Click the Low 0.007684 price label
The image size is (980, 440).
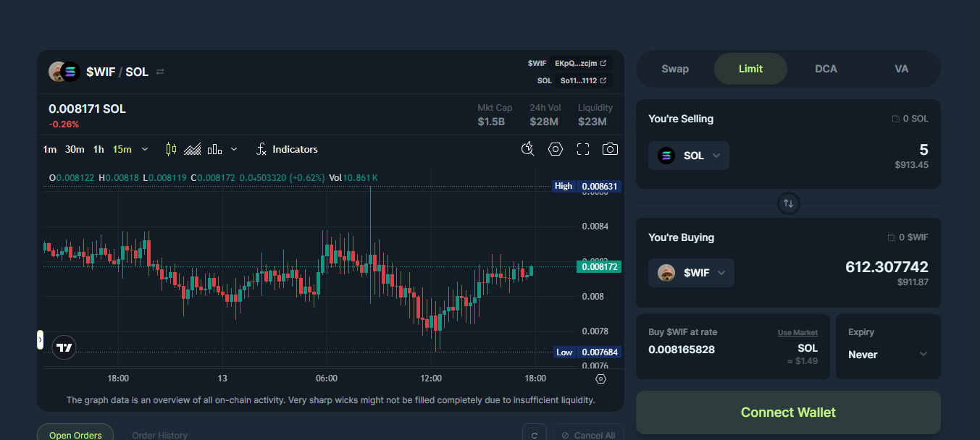click(587, 352)
